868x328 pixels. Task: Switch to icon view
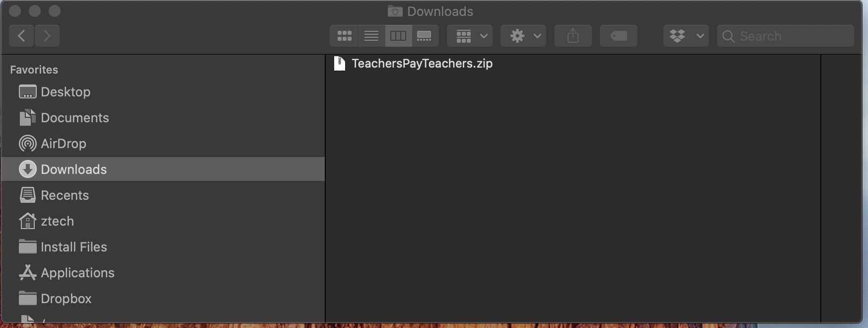[344, 36]
